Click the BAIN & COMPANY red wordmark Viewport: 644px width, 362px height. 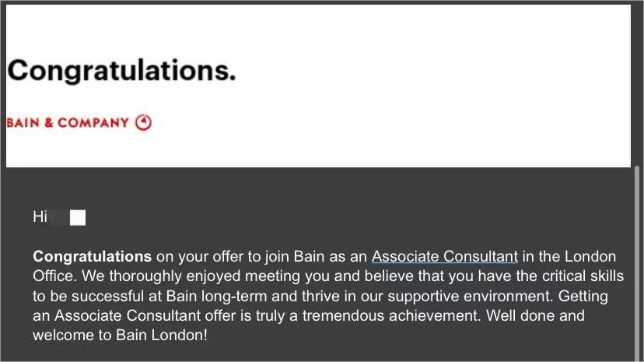68,123
